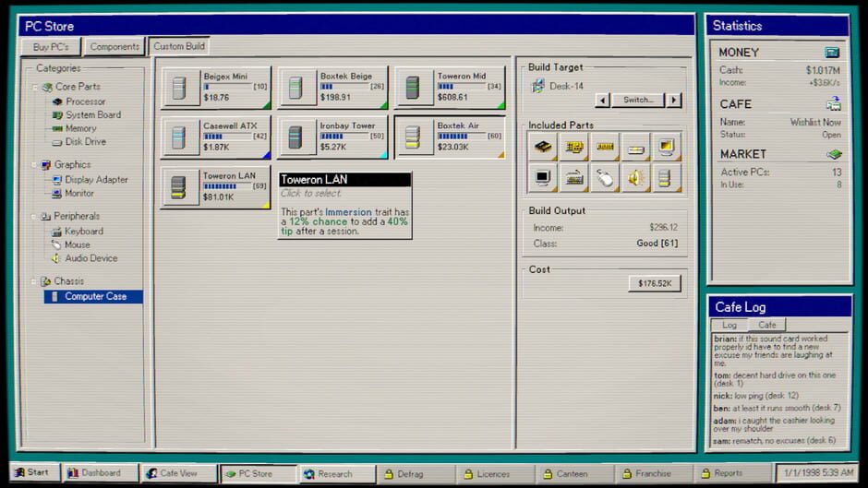Switch to the Custom Build tab

point(179,46)
